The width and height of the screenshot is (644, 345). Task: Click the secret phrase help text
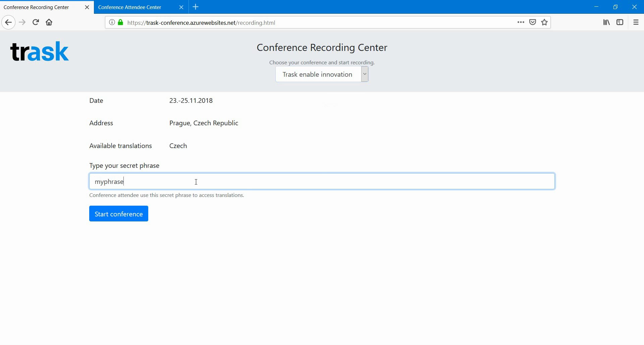[167, 195]
